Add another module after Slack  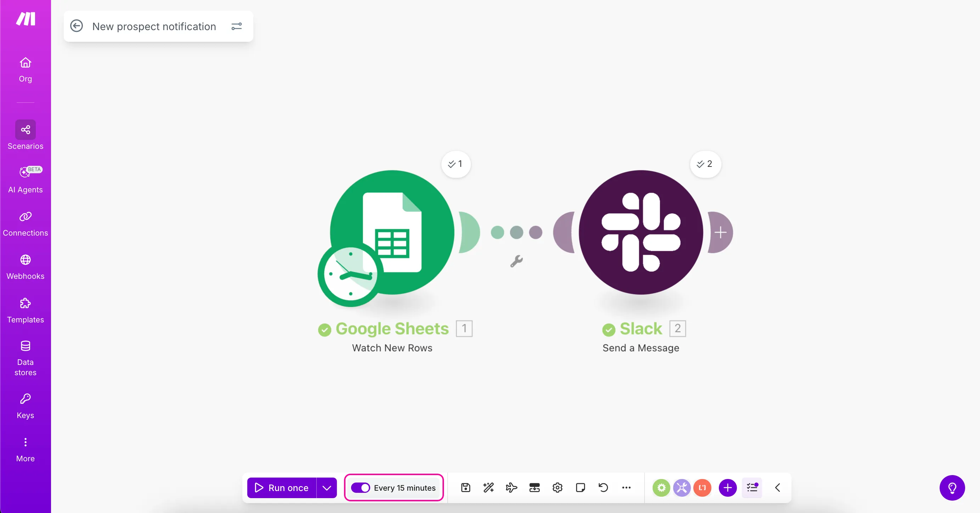[x=720, y=232]
